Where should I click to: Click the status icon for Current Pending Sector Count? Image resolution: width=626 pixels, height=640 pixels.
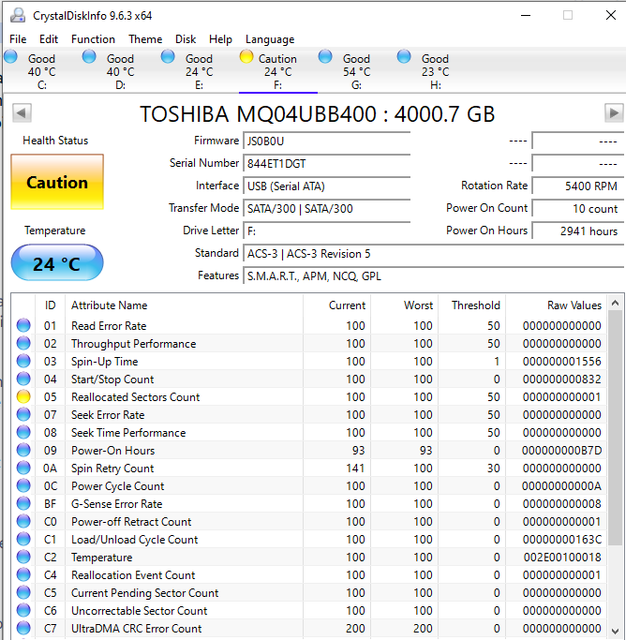click(23, 593)
